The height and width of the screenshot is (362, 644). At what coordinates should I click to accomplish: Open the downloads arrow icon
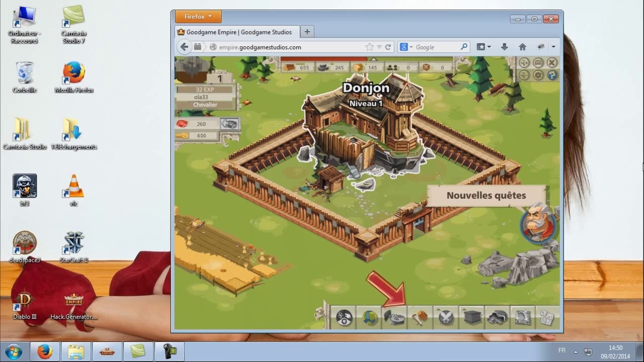point(504,47)
